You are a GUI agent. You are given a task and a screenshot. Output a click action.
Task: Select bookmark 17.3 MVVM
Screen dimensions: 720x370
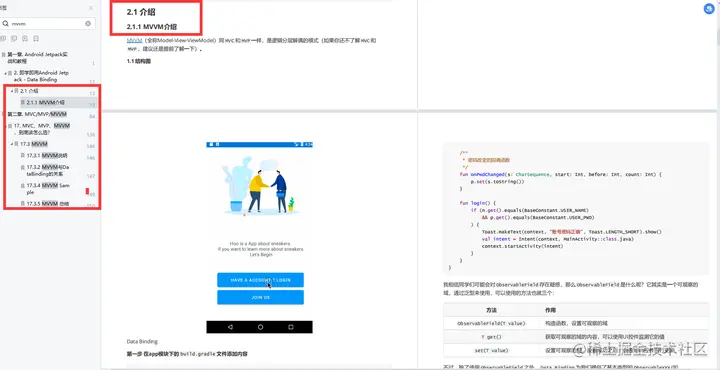pos(34,144)
